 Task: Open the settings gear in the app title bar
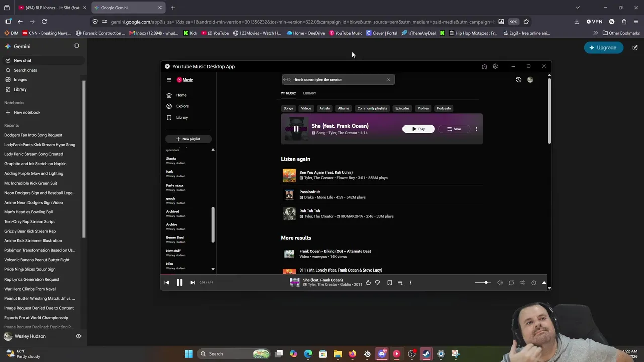tap(495, 66)
